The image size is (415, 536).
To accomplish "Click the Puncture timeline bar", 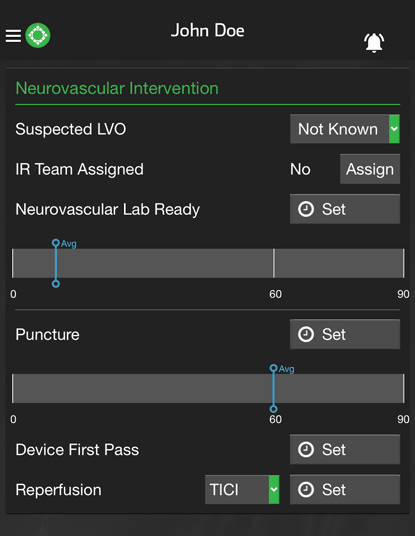I will point(208,388).
